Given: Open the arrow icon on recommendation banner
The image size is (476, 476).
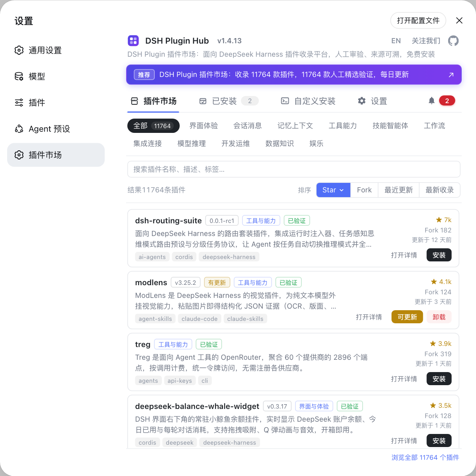Looking at the screenshot, I should point(451,75).
